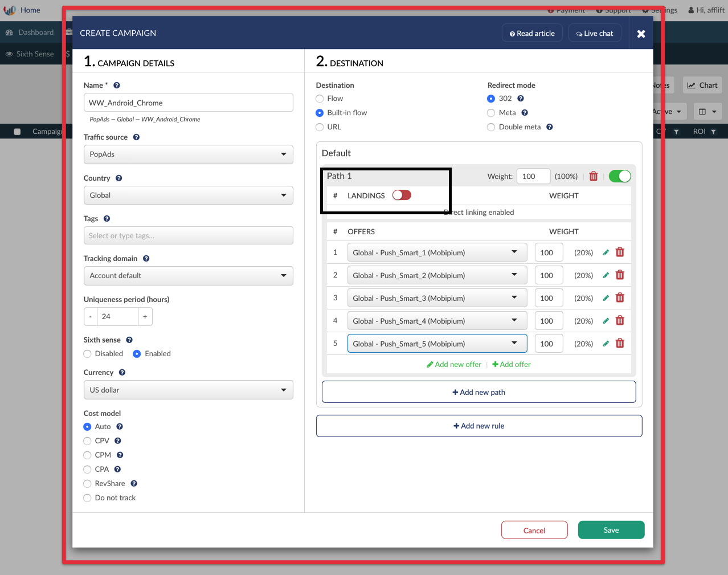
Task: Select the Flow destination option
Action: tap(320, 99)
